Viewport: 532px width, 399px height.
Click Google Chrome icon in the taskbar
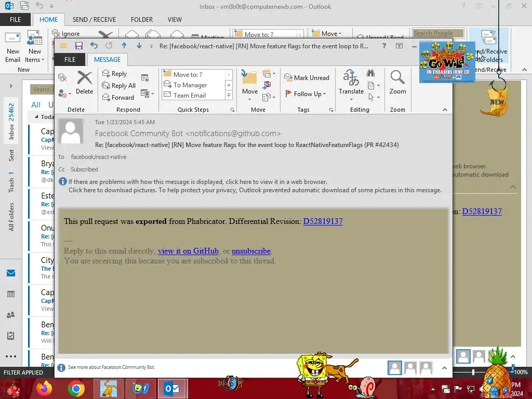pyautogui.click(x=76, y=389)
